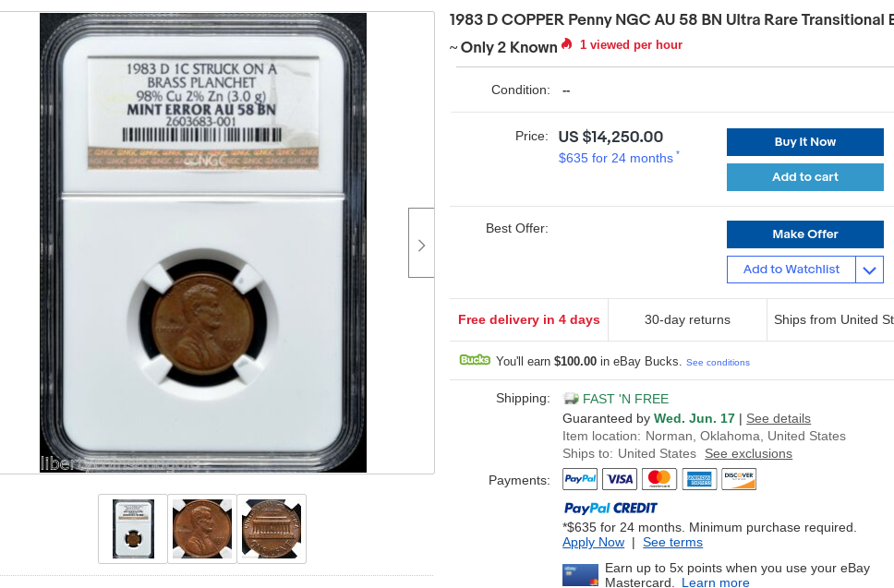Click the Make Offer button
The height and width of the screenshot is (588, 894).
point(805,234)
